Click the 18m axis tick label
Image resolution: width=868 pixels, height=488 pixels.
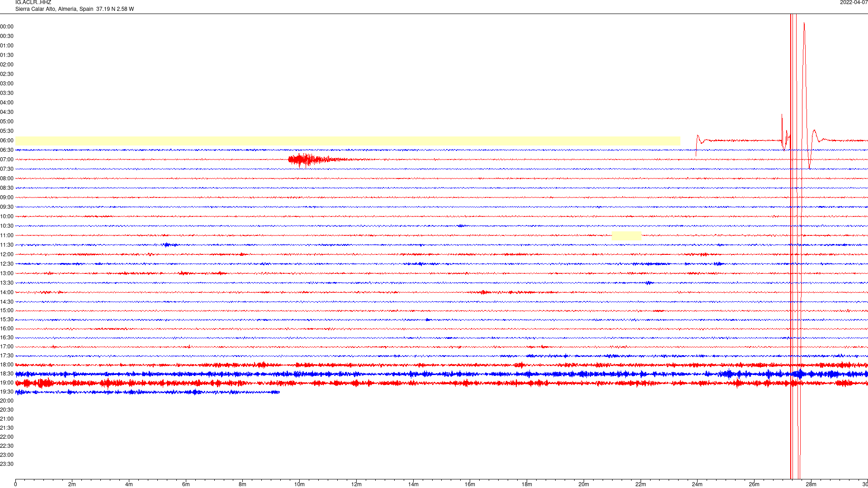click(527, 484)
